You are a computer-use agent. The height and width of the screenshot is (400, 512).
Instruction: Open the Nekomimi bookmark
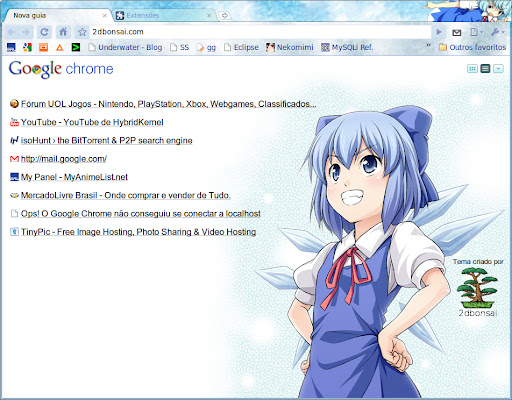[290, 47]
